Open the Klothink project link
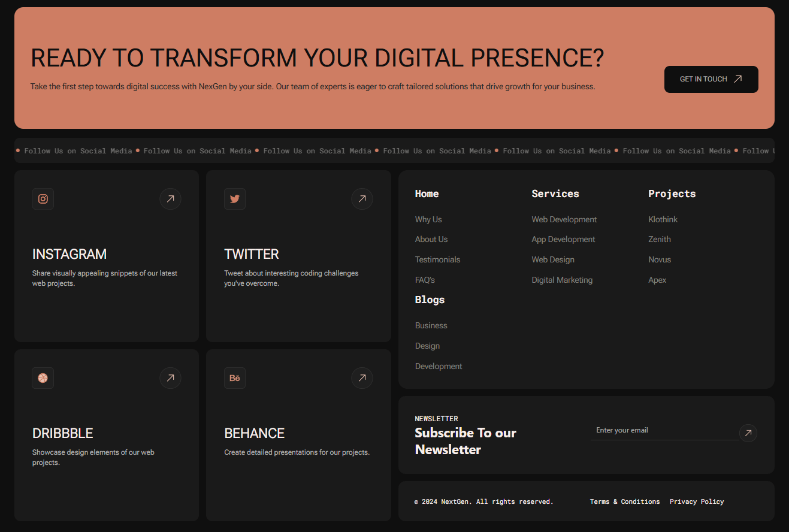The width and height of the screenshot is (789, 532). [x=663, y=219]
